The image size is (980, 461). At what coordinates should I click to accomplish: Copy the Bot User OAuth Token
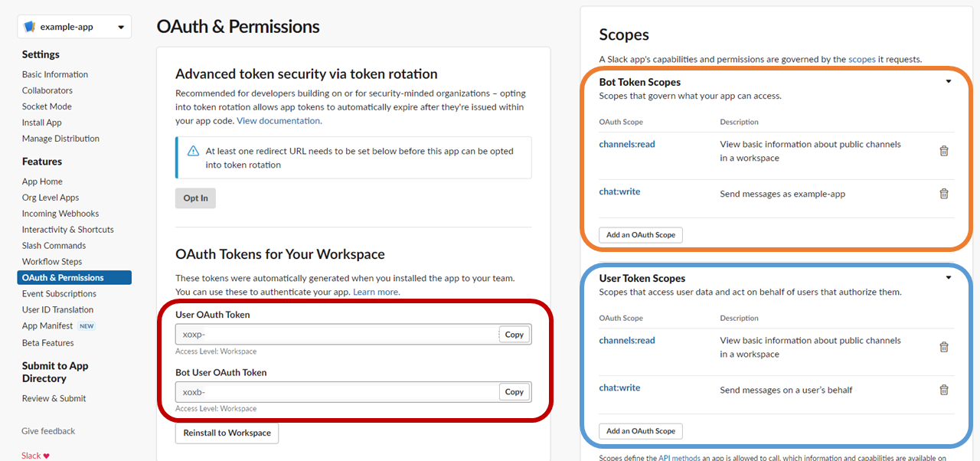pos(514,391)
